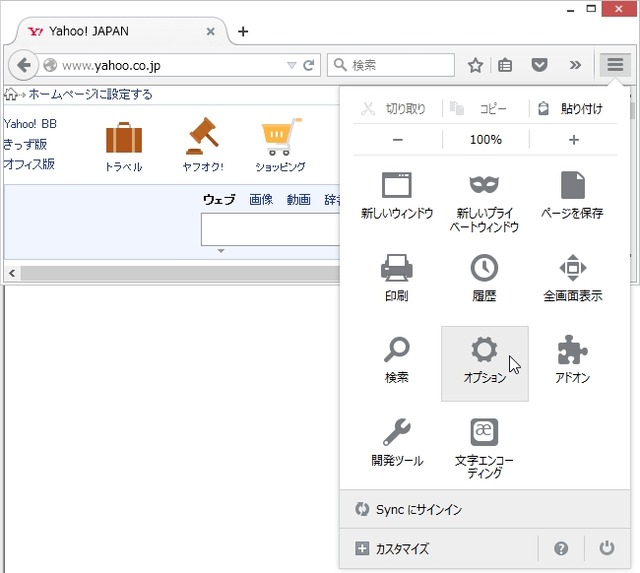Show bookmarks list icon in toolbar
This screenshot has height=573, width=640.
click(505, 65)
